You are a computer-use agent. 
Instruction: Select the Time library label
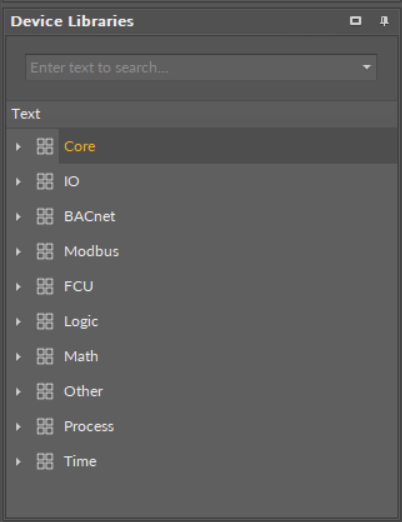coord(80,462)
